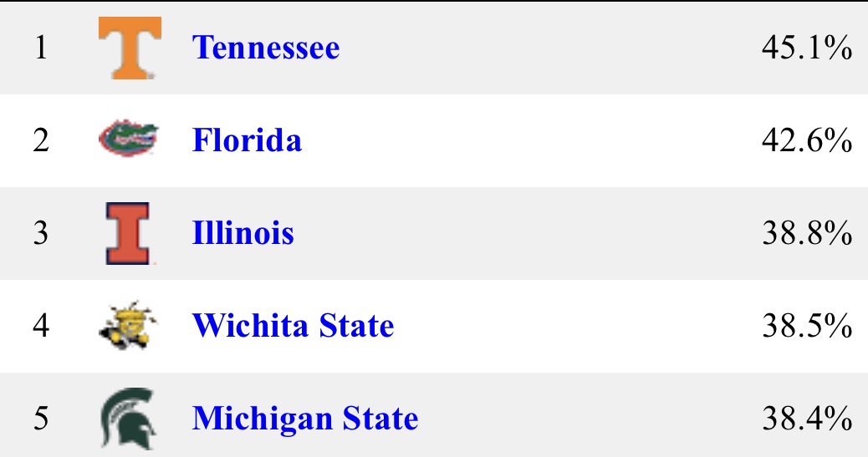
Task: Follow the Illinois team link
Action: pyautogui.click(x=243, y=233)
